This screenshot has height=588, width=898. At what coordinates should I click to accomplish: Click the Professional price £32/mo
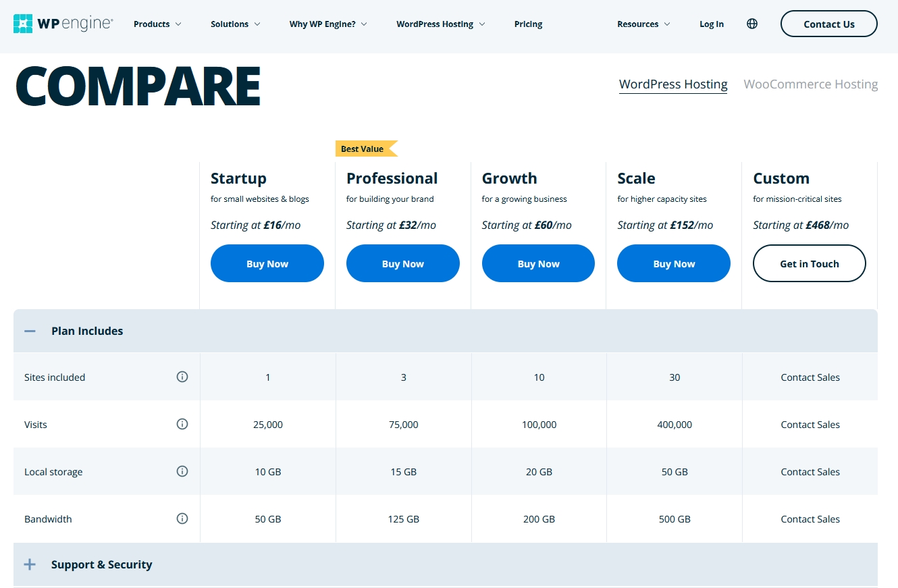tap(418, 225)
